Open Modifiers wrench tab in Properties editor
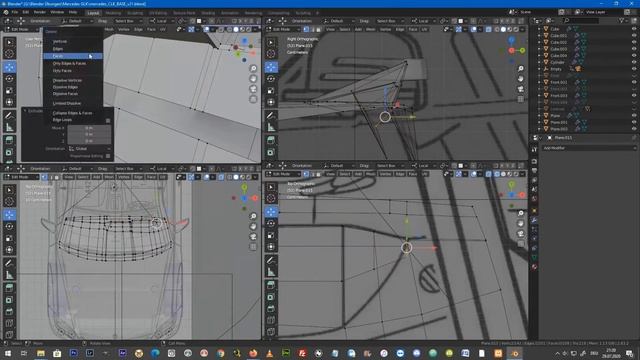The image size is (640, 360). pyautogui.click(x=534, y=220)
